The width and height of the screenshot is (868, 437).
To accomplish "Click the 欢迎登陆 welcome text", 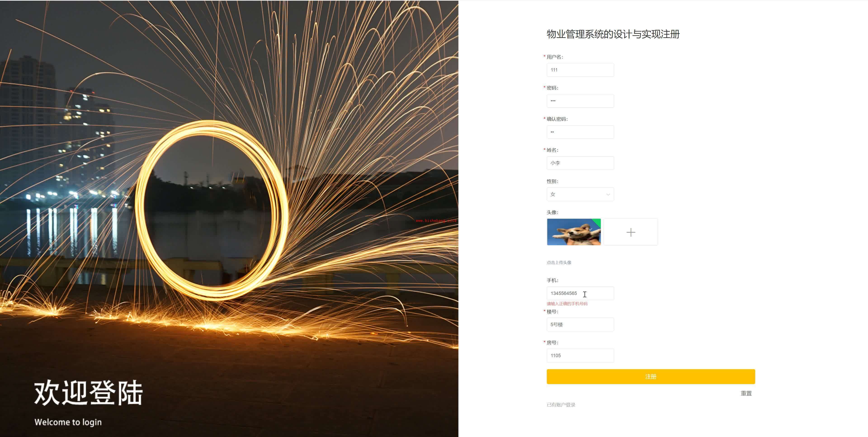I will tap(88, 392).
